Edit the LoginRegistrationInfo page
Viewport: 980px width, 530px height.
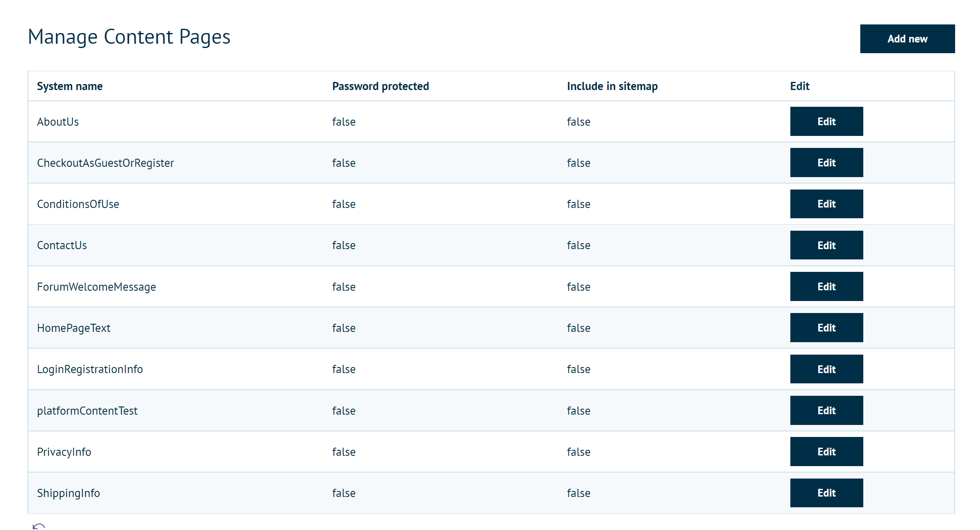click(x=826, y=369)
